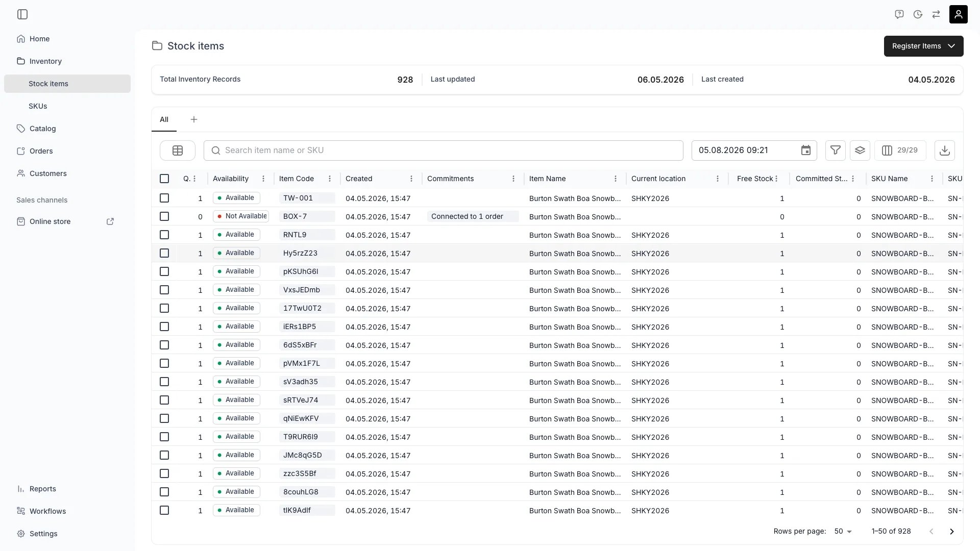980x551 pixels.
Task: Open the Rows per page 50 dropdown
Action: point(843,532)
